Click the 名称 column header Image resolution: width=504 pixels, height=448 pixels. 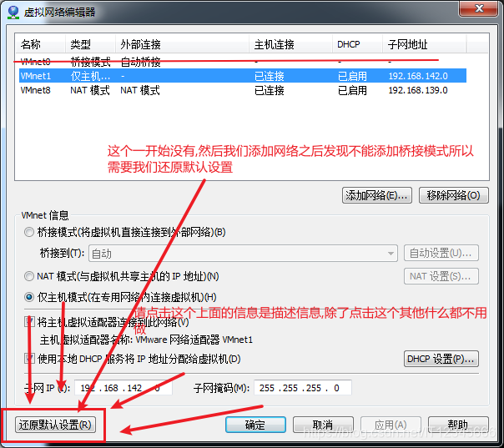pyautogui.click(x=40, y=44)
